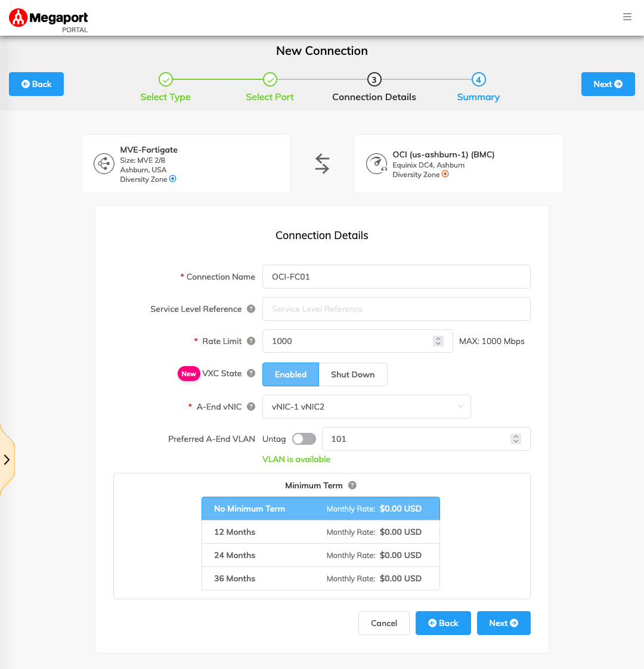
Task: Select the 36 Months term
Action: point(321,578)
